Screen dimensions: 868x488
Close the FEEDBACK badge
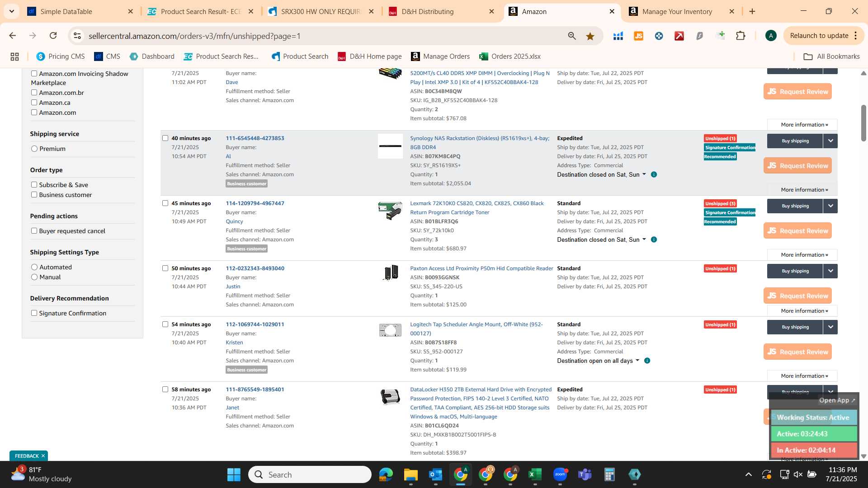pyautogui.click(x=43, y=456)
